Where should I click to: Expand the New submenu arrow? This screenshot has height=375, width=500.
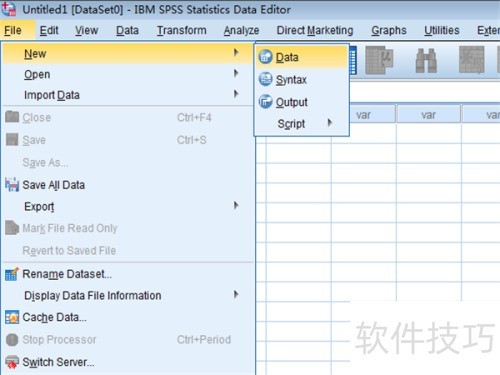236,53
